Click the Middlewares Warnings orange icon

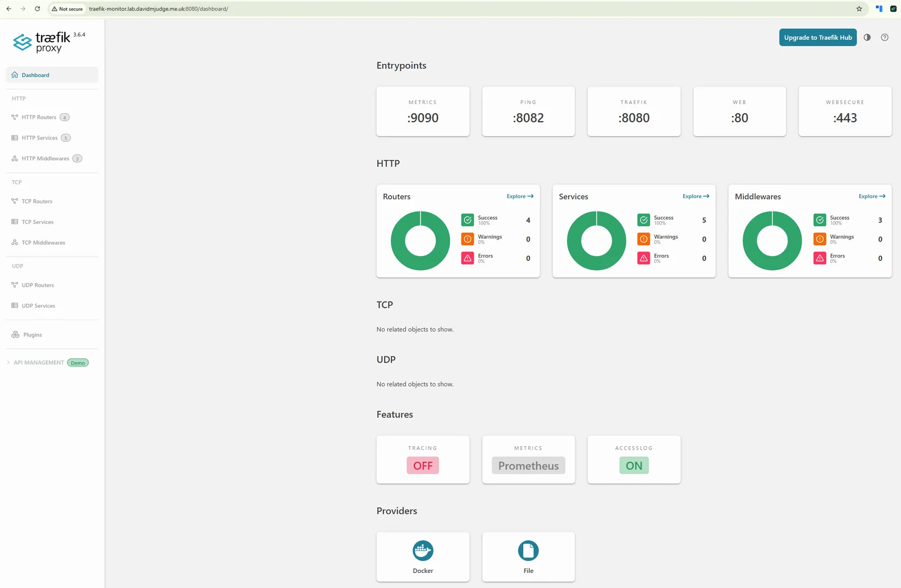(x=820, y=239)
